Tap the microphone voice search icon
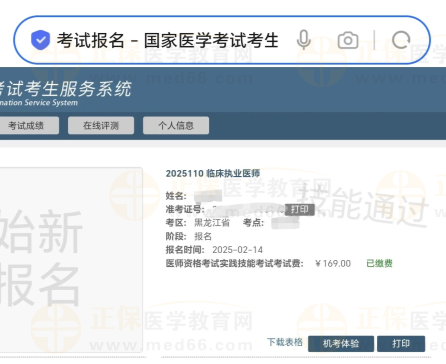 [304, 40]
